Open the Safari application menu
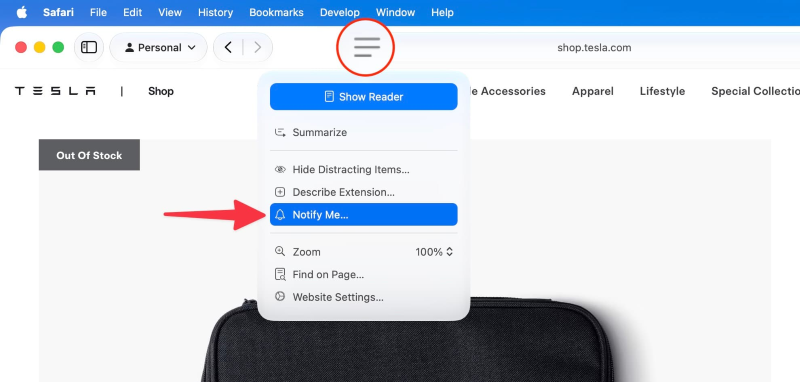Screen dimensions: 800x382 tap(59, 12)
